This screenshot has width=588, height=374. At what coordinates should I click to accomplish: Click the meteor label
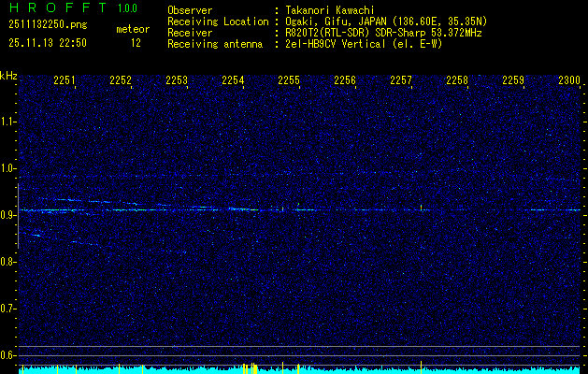coord(133,29)
